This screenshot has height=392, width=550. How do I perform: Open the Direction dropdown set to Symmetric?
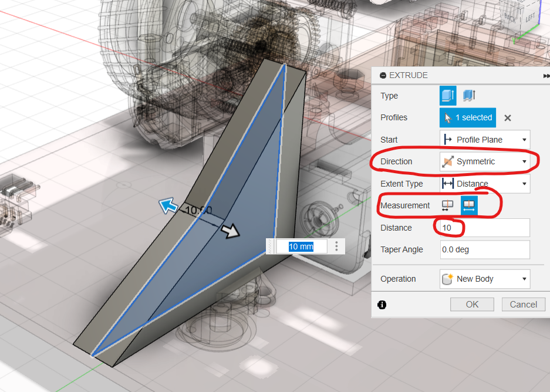484,161
